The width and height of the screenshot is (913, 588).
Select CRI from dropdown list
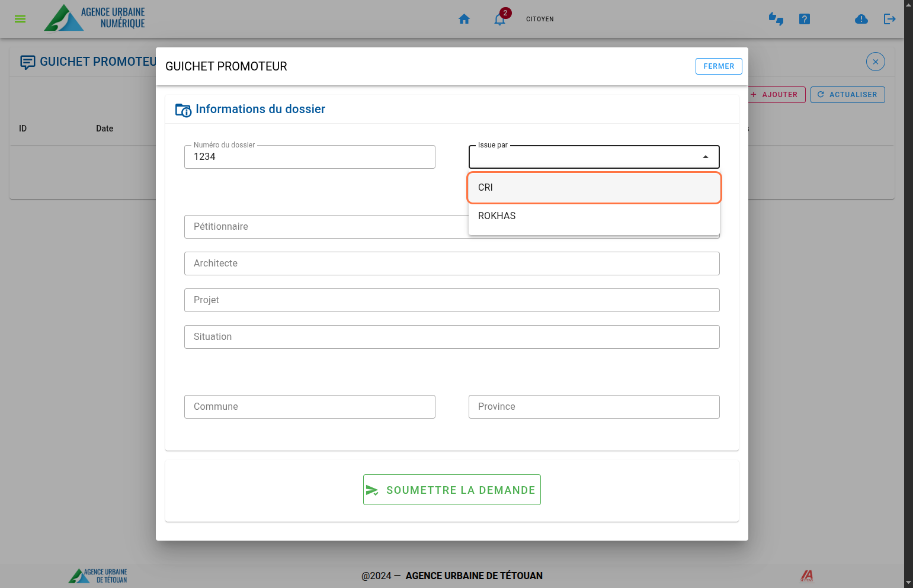tap(594, 188)
